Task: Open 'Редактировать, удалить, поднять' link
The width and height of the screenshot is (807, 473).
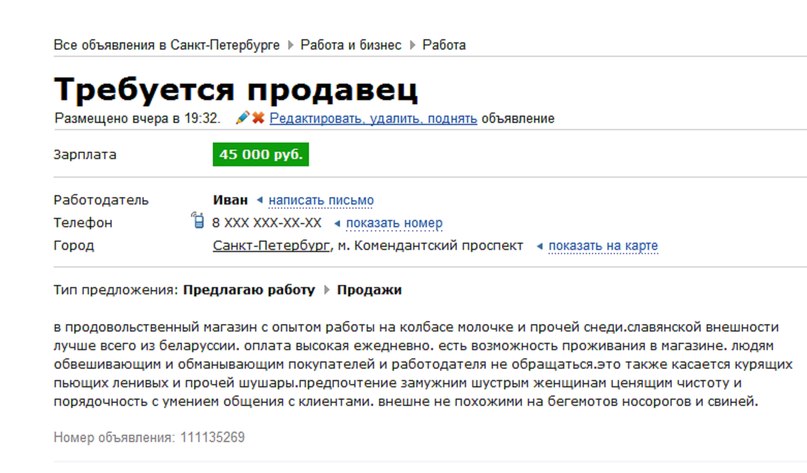Action: (x=373, y=118)
